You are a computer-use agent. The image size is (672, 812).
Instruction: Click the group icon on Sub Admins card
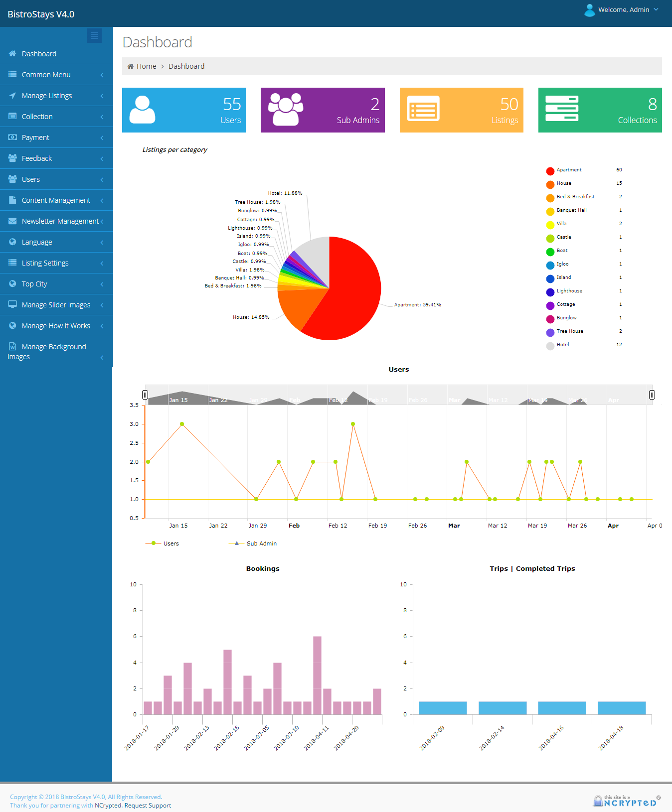coord(286,109)
